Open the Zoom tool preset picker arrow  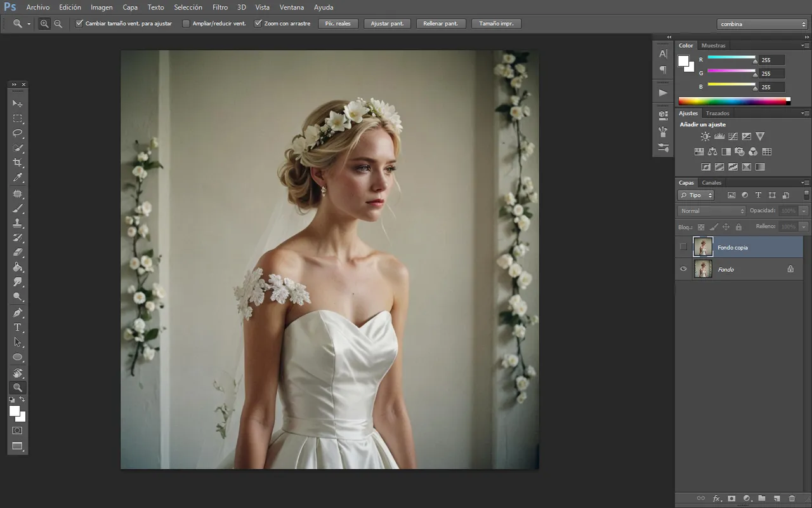29,24
